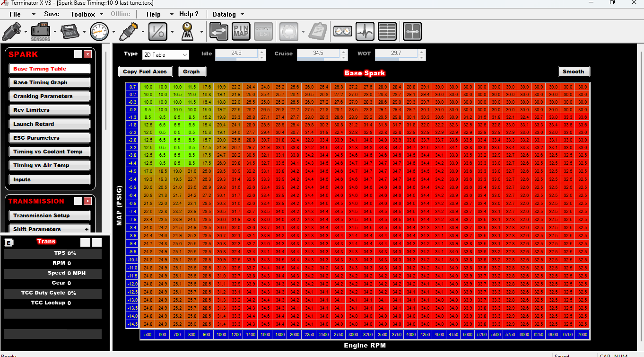This screenshot has height=357, width=644.
Task: Open the Sensors toolbar icon
Action: click(x=41, y=32)
